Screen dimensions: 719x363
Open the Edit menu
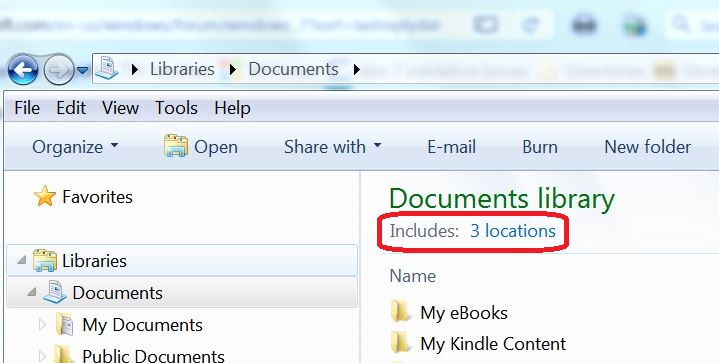coord(71,108)
